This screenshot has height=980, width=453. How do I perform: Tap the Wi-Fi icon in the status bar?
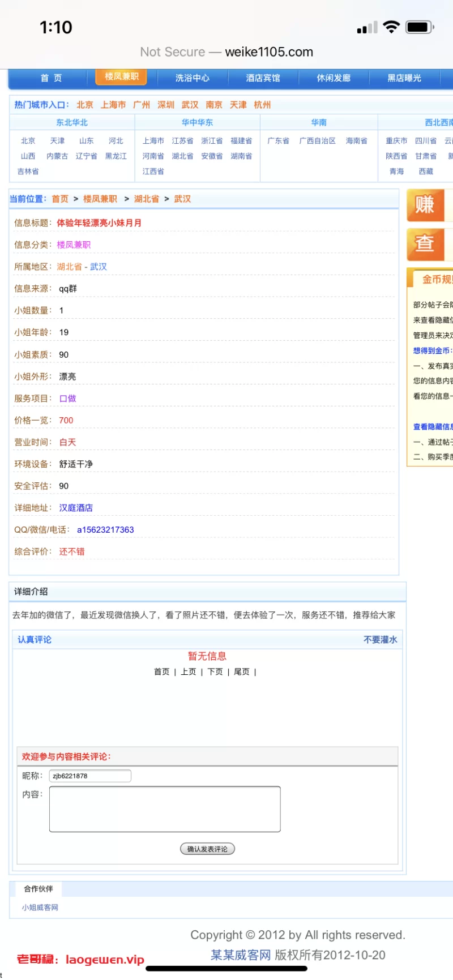[x=391, y=27]
